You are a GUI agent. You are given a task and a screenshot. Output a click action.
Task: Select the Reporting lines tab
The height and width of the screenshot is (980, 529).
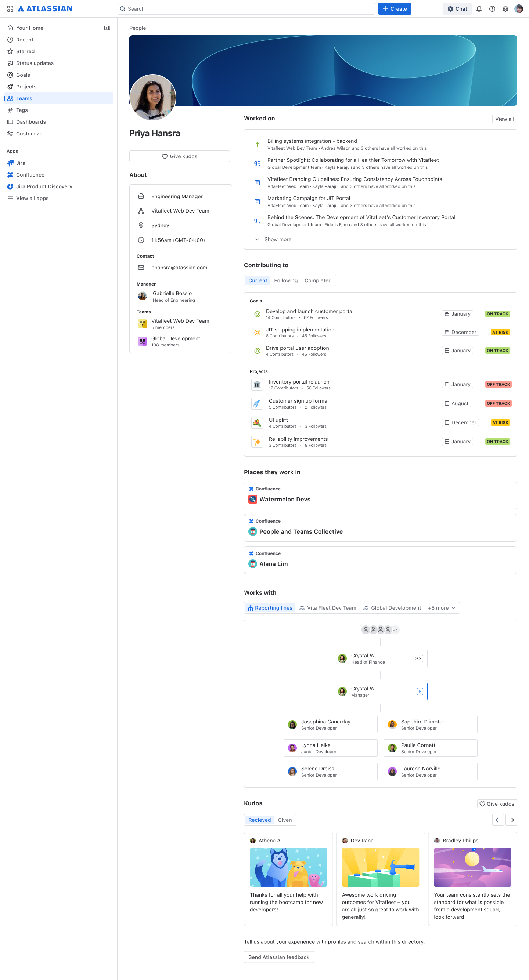(270, 608)
